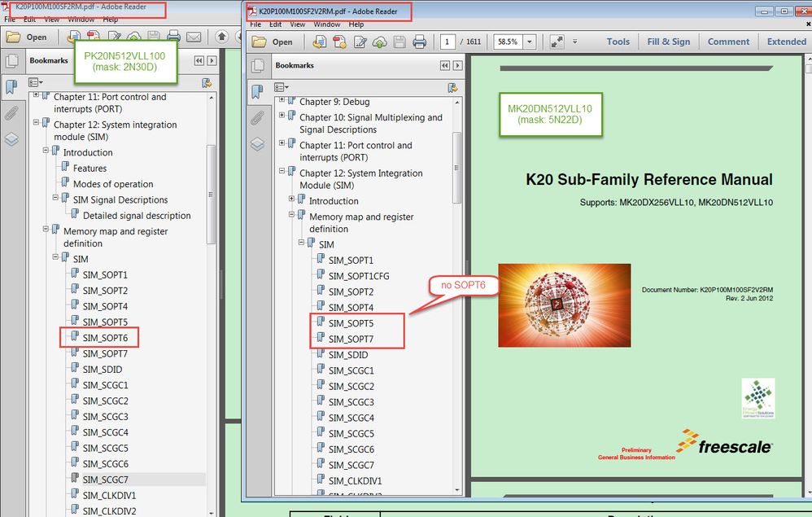Collapse Chapter 12 in right window bookmarks
The image size is (812, 517).
[282, 171]
